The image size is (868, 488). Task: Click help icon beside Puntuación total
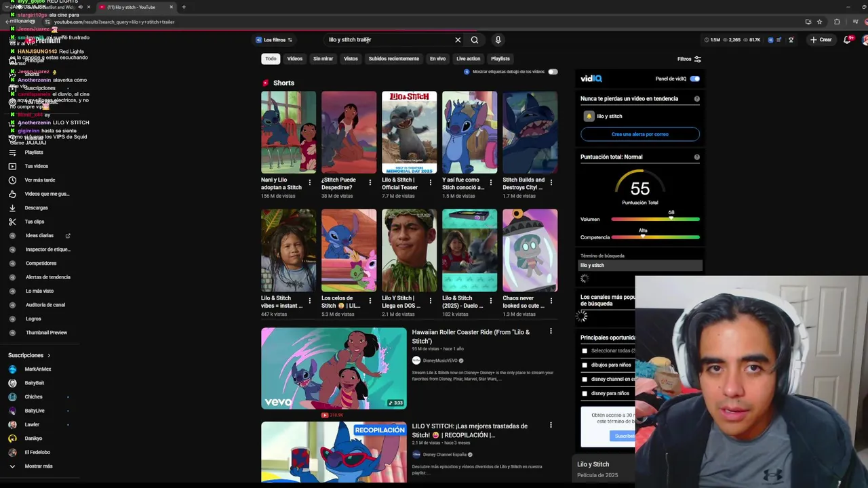696,157
